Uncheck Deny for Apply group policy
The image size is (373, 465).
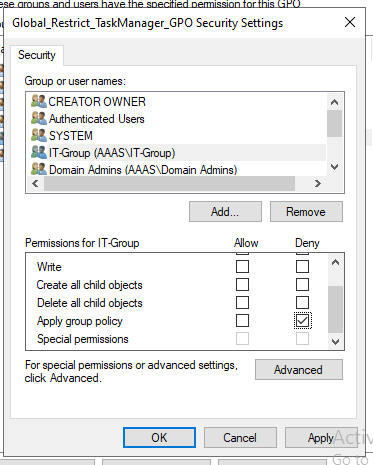303,321
